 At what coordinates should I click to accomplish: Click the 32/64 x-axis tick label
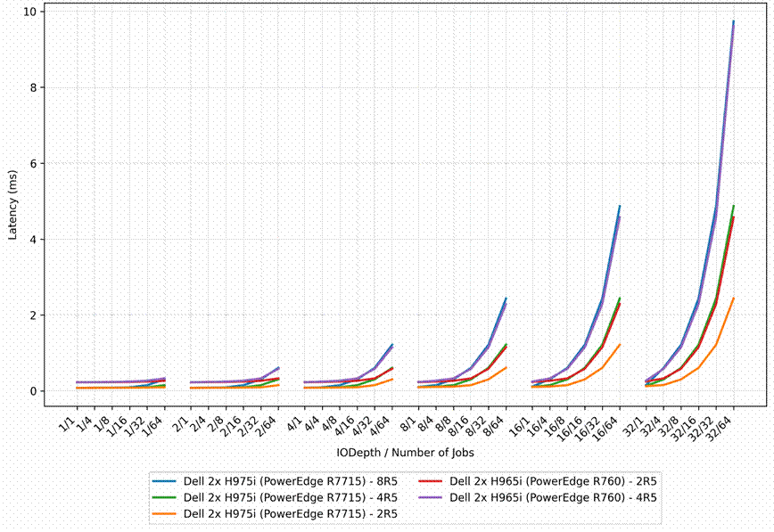721,429
